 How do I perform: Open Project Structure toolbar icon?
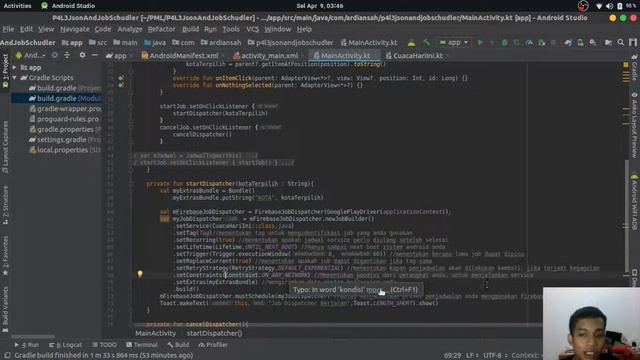tap(608, 42)
